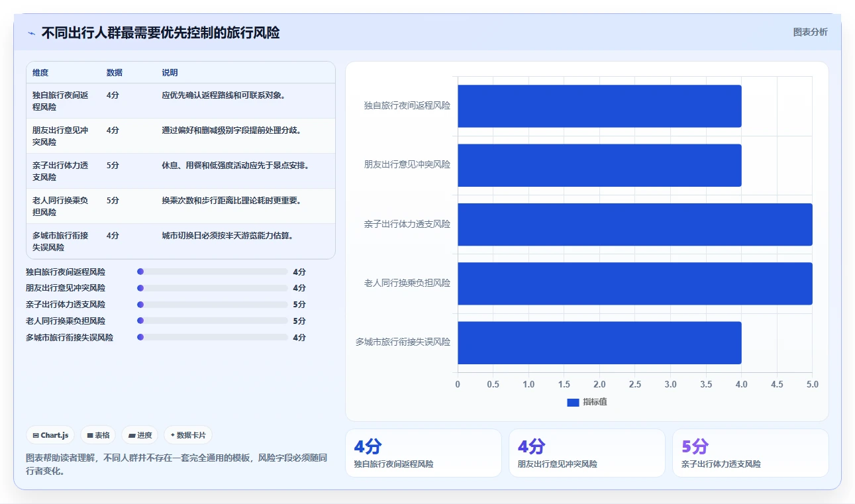Click the x-axis tick 4.5

(777, 384)
